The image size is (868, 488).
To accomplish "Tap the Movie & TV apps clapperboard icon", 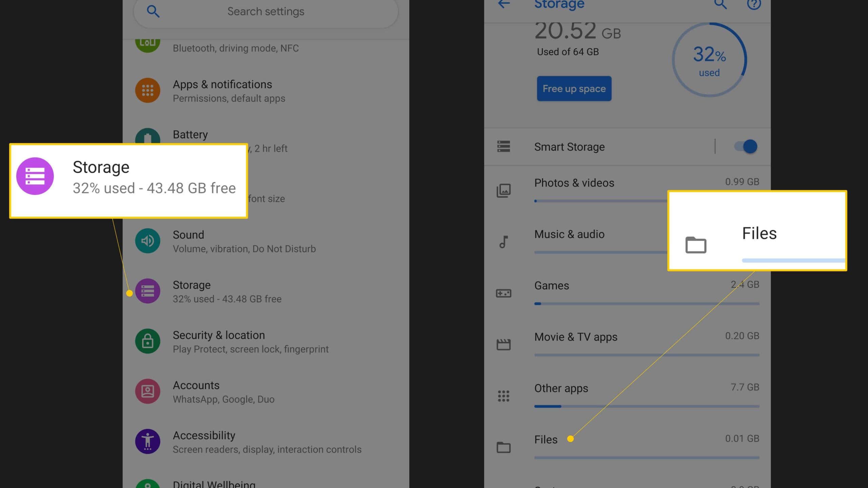I will point(504,345).
